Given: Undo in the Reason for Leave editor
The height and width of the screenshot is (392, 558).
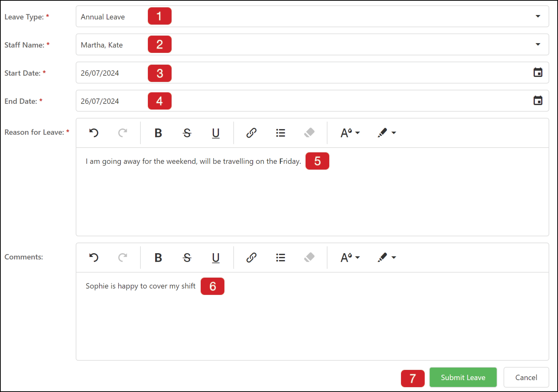Looking at the screenshot, I should pyautogui.click(x=94, y=133).
